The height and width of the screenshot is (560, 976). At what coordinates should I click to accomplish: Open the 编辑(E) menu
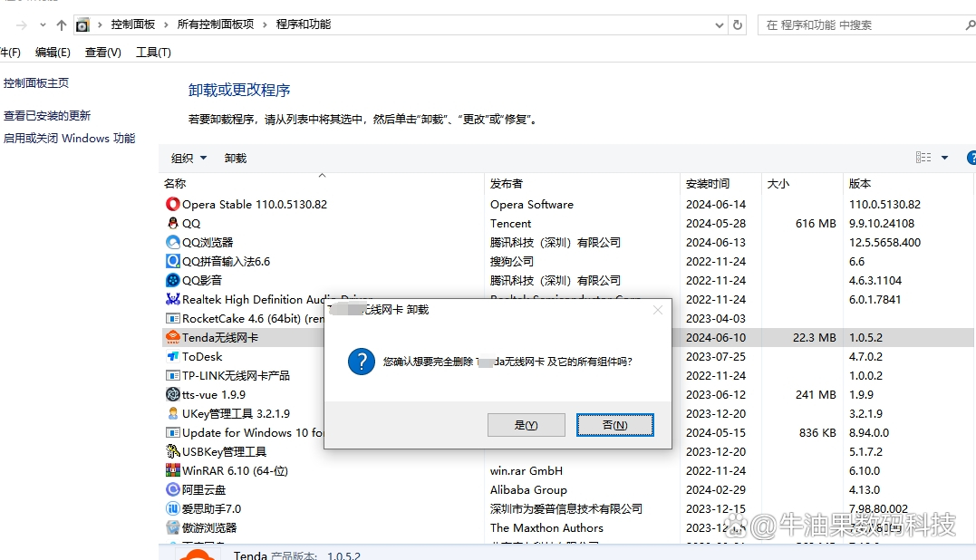click(53, 53)
